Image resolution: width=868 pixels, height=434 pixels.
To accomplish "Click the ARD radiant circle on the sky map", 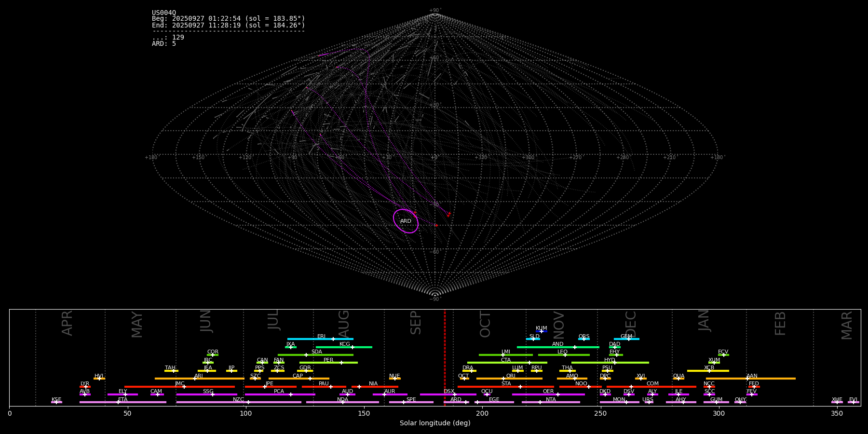I will 406,221.
